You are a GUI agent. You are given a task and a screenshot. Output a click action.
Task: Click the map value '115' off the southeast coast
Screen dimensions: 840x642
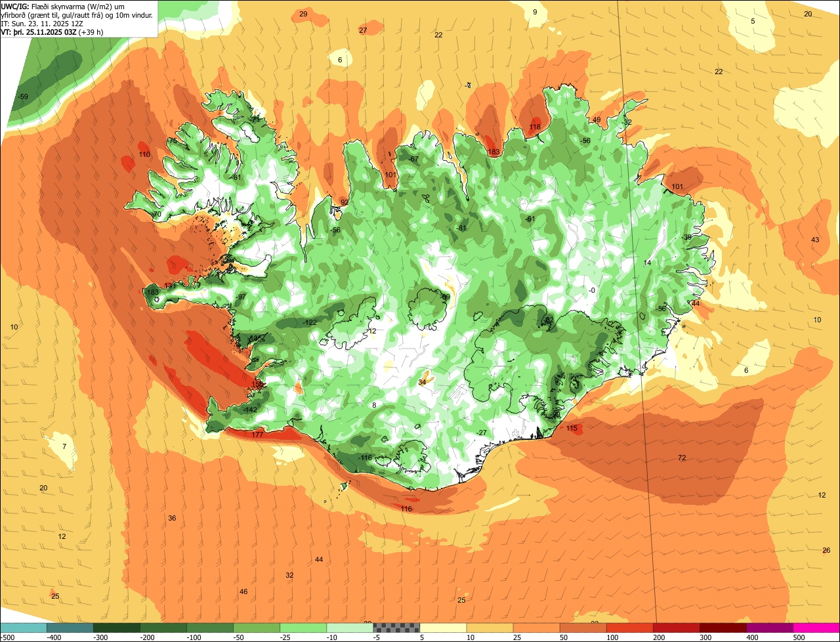pyautogui.click(x=572, y=429)
